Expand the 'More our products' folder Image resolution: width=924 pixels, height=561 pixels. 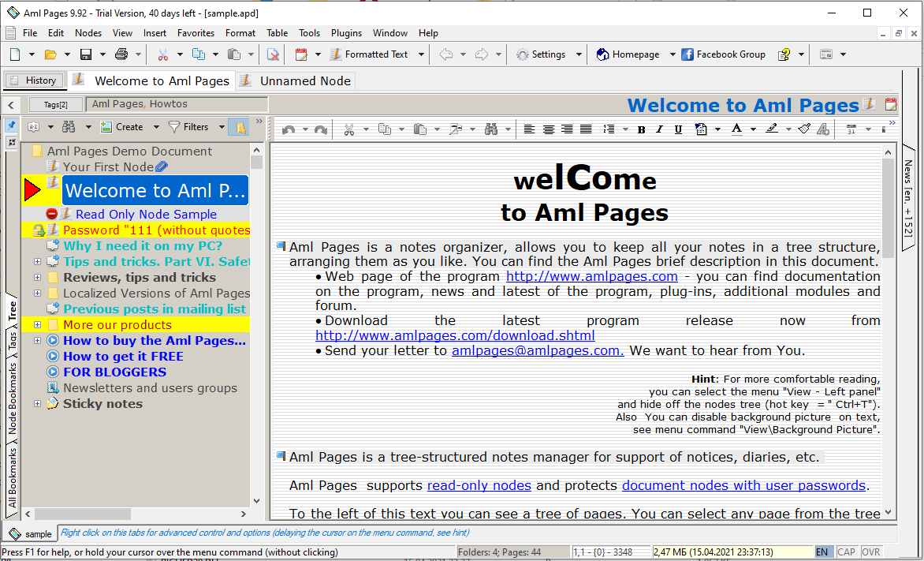37,324
